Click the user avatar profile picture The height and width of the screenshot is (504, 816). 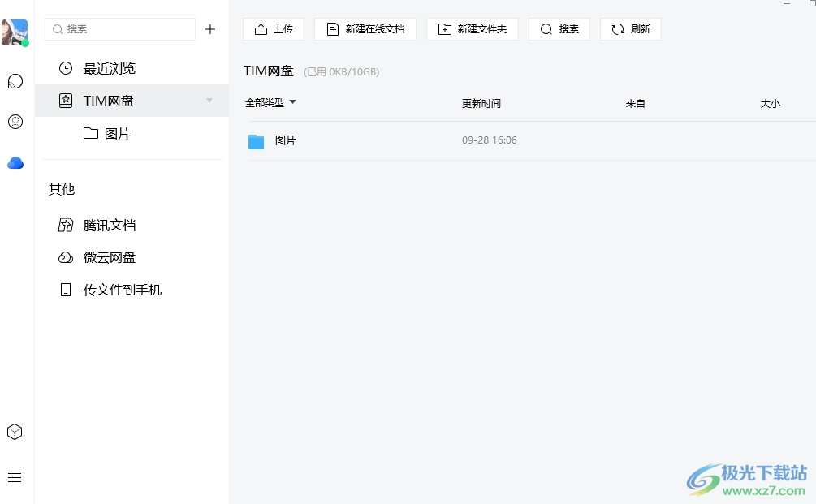[x=15, y=32]
